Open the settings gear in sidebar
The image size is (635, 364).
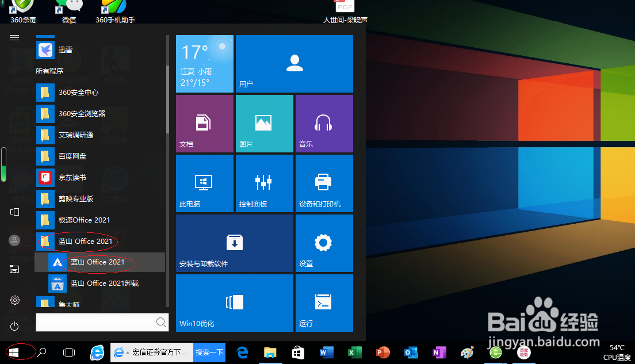pos(14,300)
